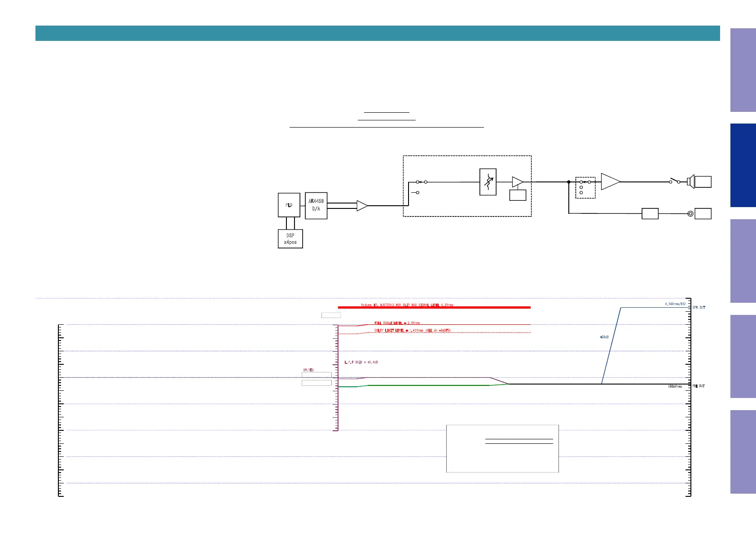The image size is (756, 535).
Task: Open the topmost purple side tab
Action: point(743,70)
